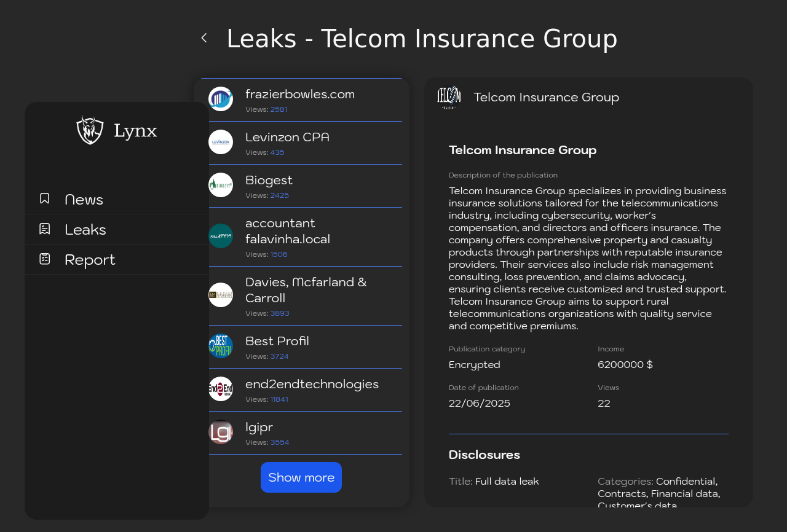Click the frazierbowles.com logo thumbnail
The height and width of the screenshot is (532, 787).
click(x=221, y=99)
